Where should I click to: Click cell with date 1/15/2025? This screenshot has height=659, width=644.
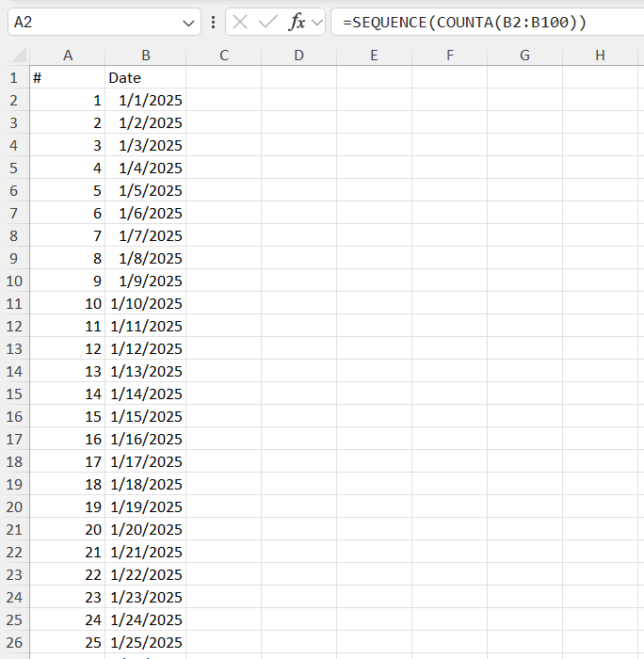pyautogui.click(x=145, y=416)
